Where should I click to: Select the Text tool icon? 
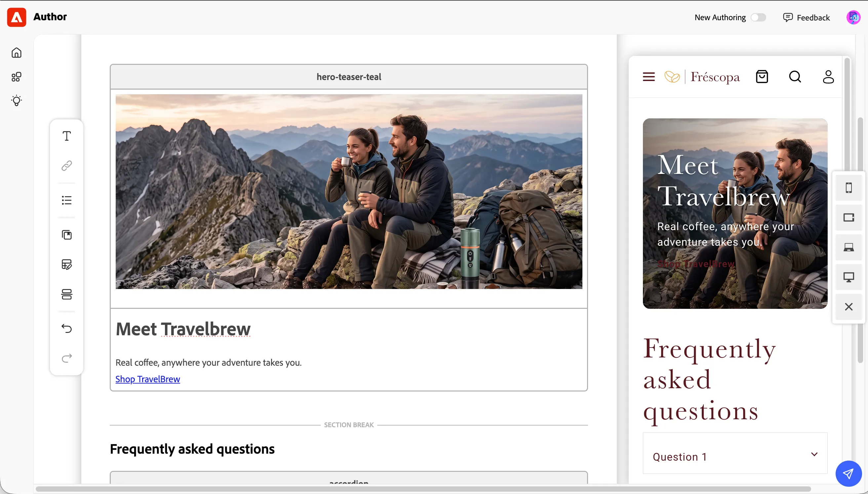click(67, 136)
